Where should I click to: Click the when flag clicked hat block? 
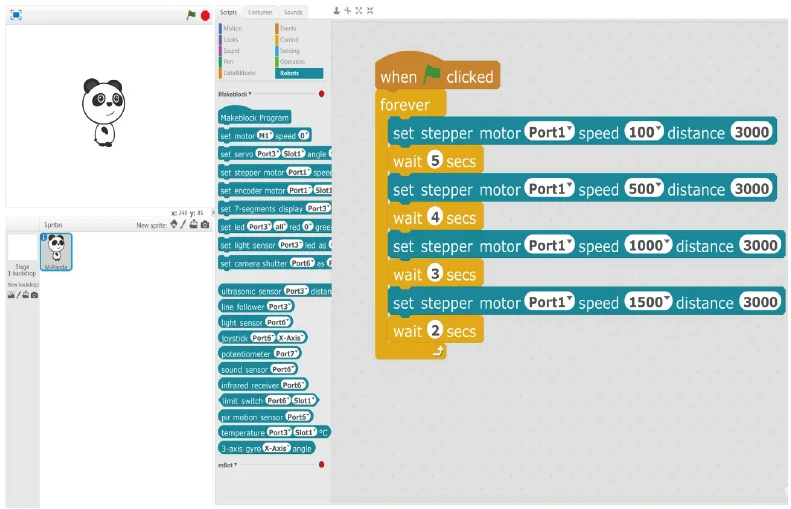point(437,74)
